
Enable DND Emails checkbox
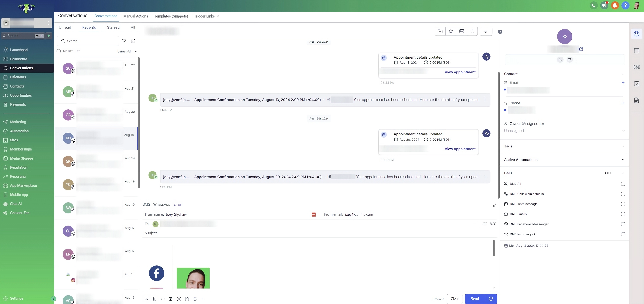(623, 214)
